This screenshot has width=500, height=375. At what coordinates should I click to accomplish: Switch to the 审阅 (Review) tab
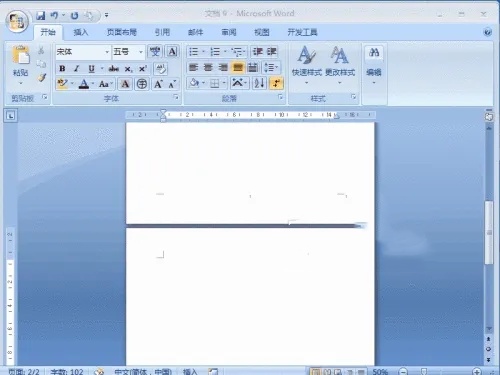point(229,32)
